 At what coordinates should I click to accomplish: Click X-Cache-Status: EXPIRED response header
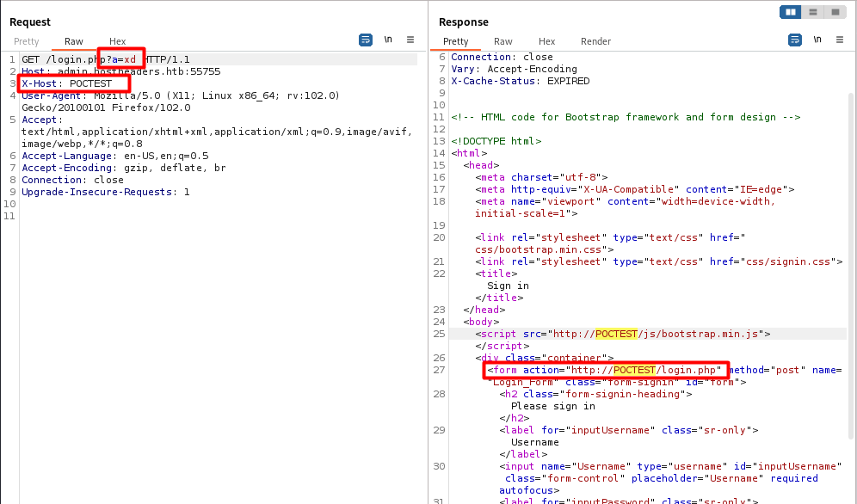coord(521,81)
